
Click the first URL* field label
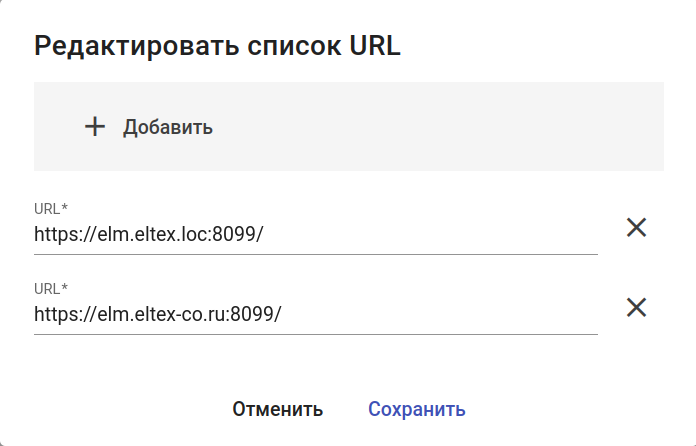click(50, 209)
